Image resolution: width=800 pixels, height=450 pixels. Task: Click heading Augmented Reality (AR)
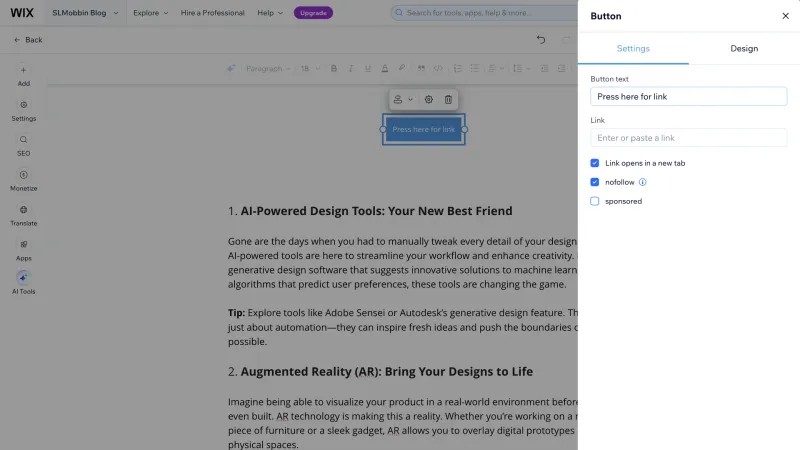[x=386, y=371]
